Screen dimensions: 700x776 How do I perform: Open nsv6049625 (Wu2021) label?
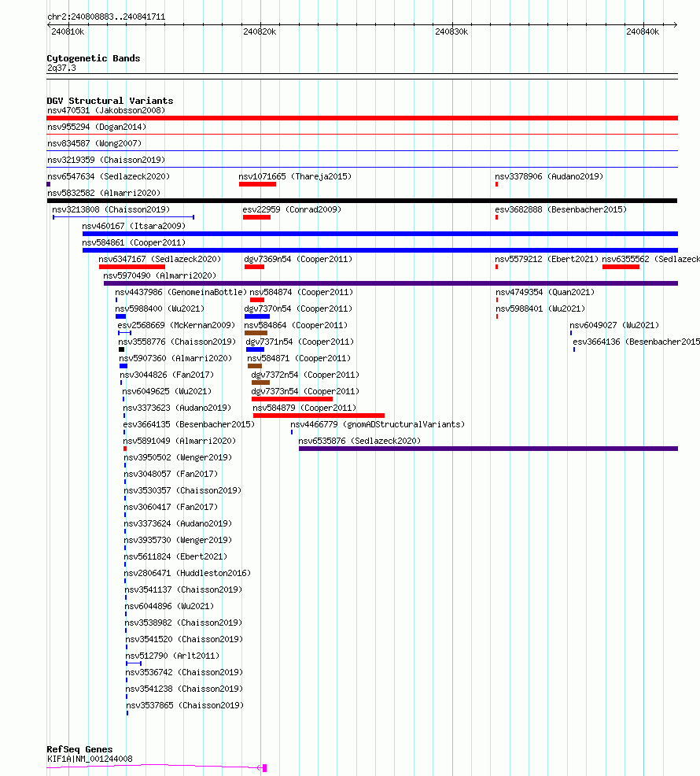click(168, 391)
